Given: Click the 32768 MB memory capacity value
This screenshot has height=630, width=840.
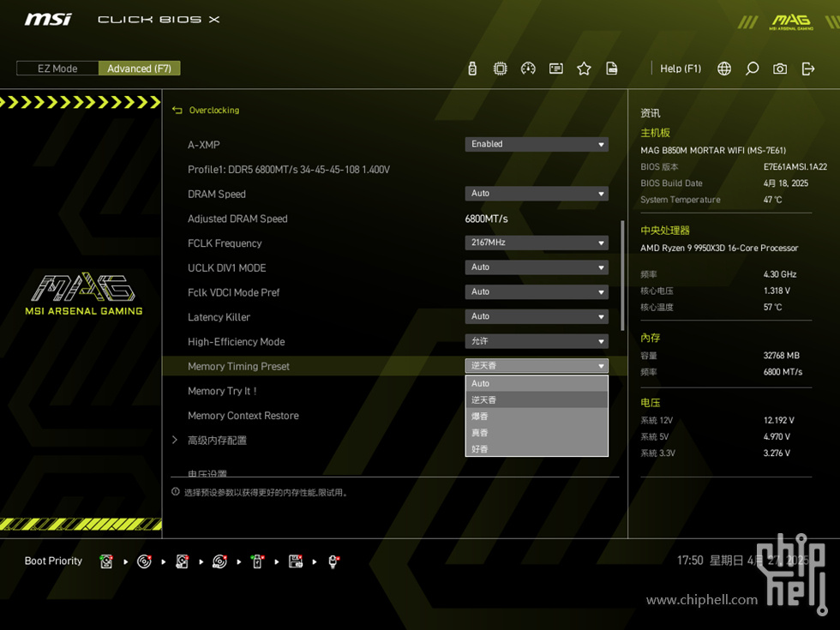Looking at the screenshot, I should pyautogui.click(x=781, y=356).
